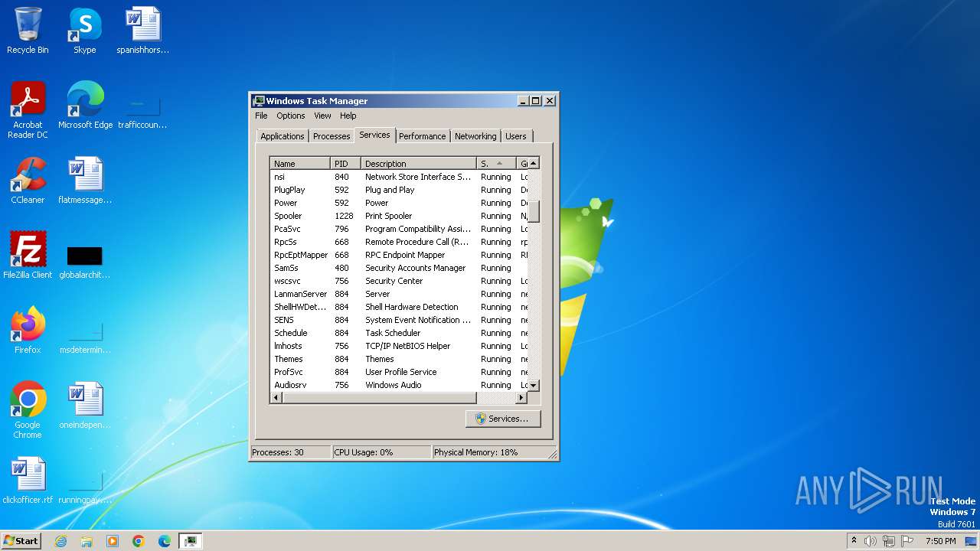
Task: Click the horizontal scrollbar right arrow
Action: pyautogui.click(x=522, y=398)
